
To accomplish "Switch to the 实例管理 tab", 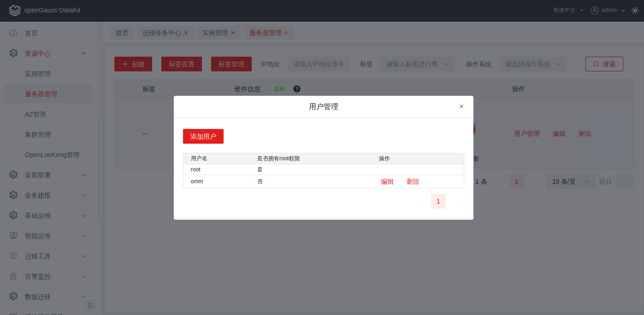I will pyautogui.click(x=216, y=32).
